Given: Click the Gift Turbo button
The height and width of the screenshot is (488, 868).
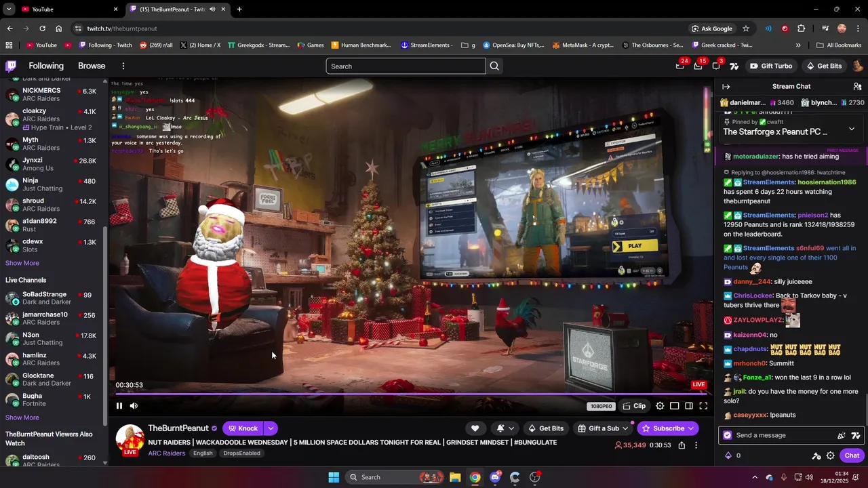Looking at the screenshot, I should tap(771, 66).
